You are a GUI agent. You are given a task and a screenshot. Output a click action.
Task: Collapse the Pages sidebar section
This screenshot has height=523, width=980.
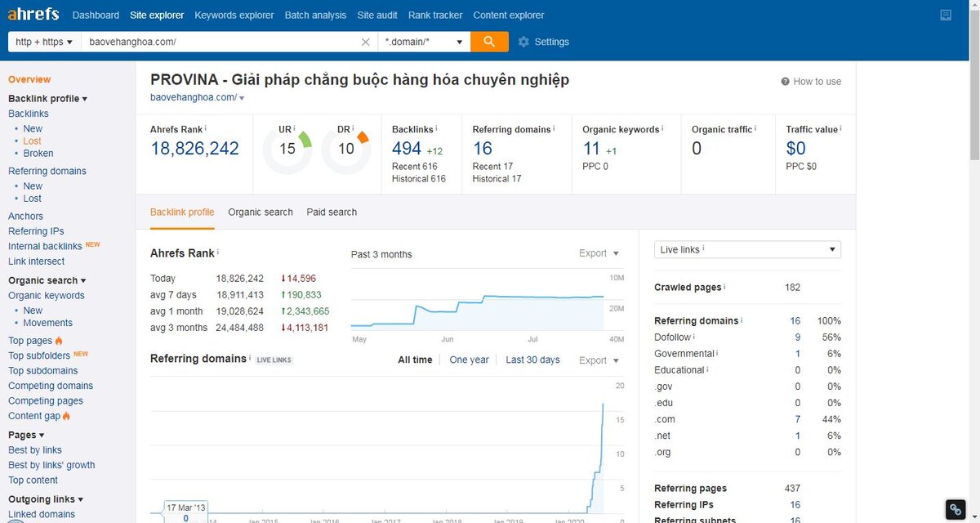(26, 435)
